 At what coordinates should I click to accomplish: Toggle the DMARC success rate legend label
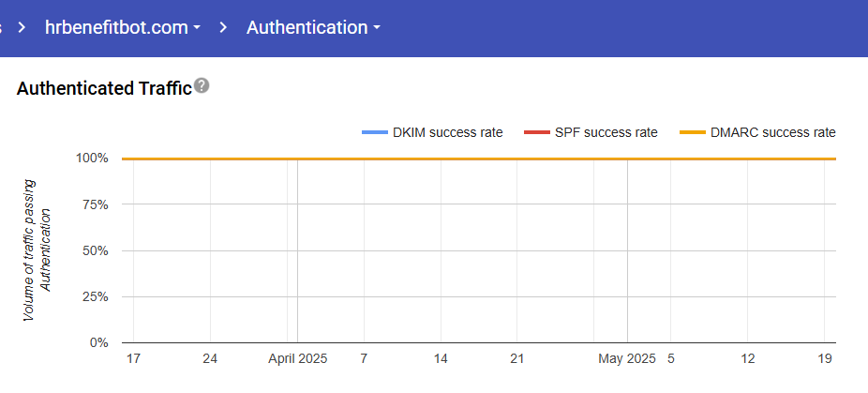771,132
